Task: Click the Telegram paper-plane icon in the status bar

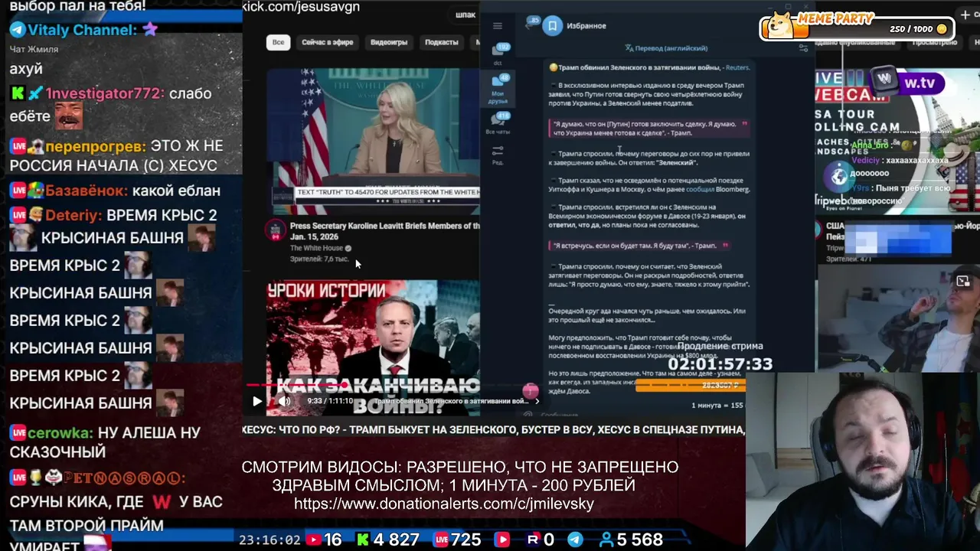Action: click(x=575, y=540)
